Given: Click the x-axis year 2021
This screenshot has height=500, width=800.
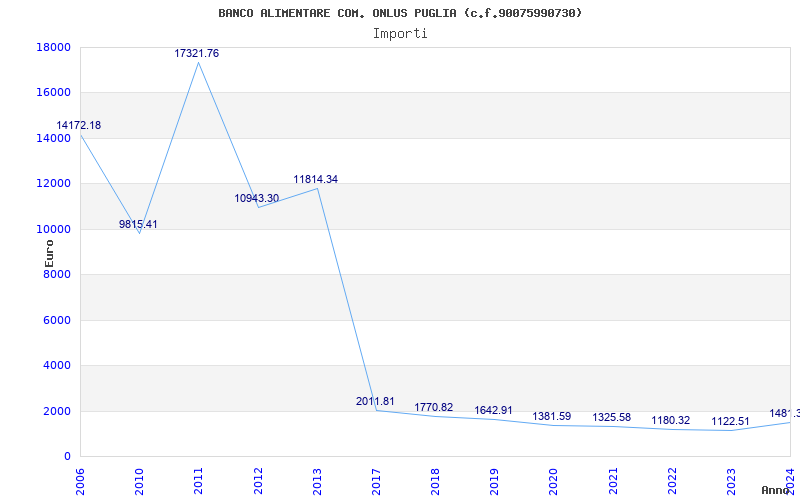Looking at the screenshot, I should pos(613,481).
